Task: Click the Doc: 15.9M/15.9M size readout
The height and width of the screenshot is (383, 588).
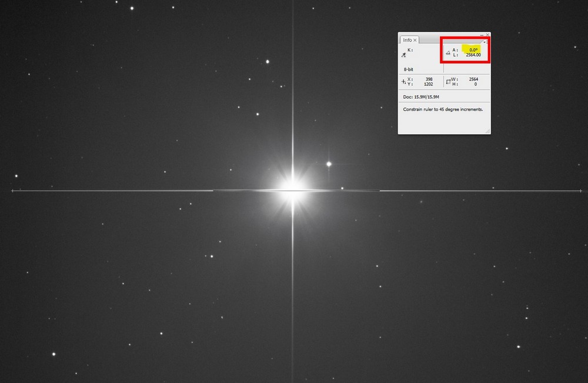Action: (x=422, y=96)
